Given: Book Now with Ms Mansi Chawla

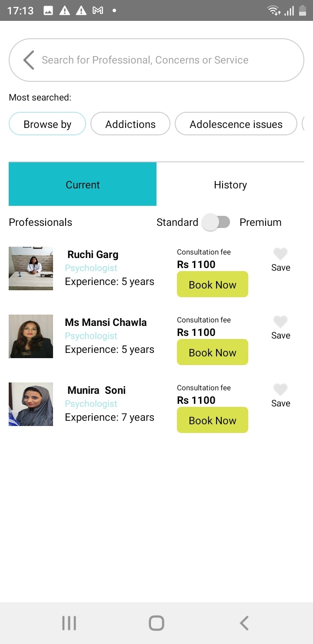Looking at the screenshot, I should (213, 352).
